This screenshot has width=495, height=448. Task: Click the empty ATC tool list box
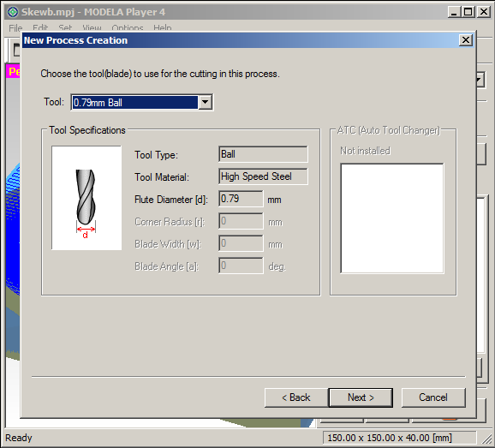(391, 218)
